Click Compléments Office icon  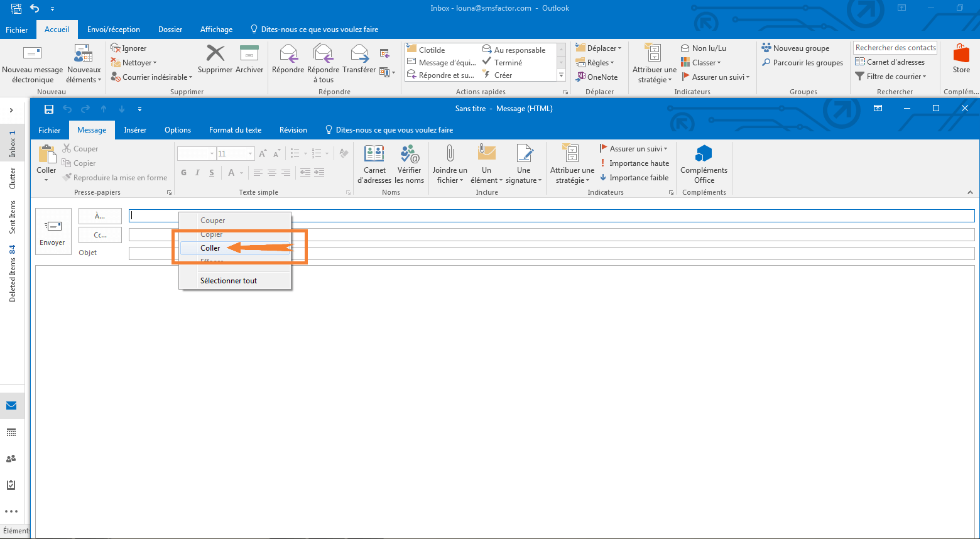click(704, 153)
